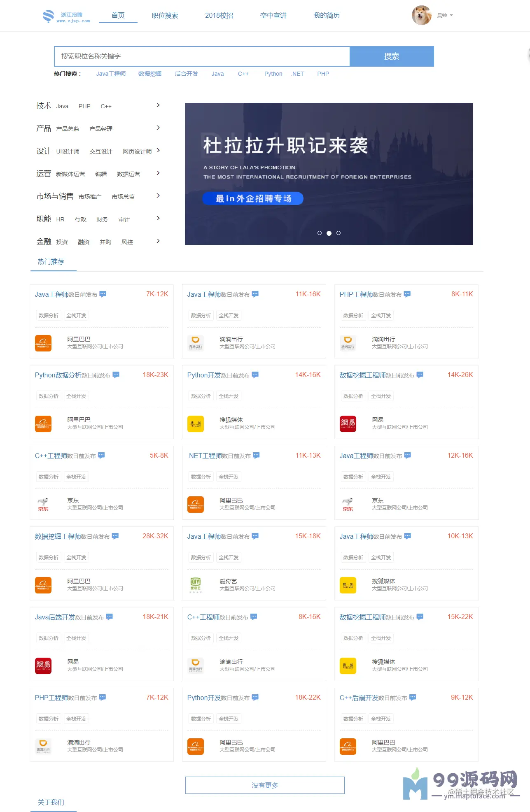
Task: Open chat icon on 数据挖掘工程师 14K-26K card
Action: pyautogui.click(x=420, y=375)
